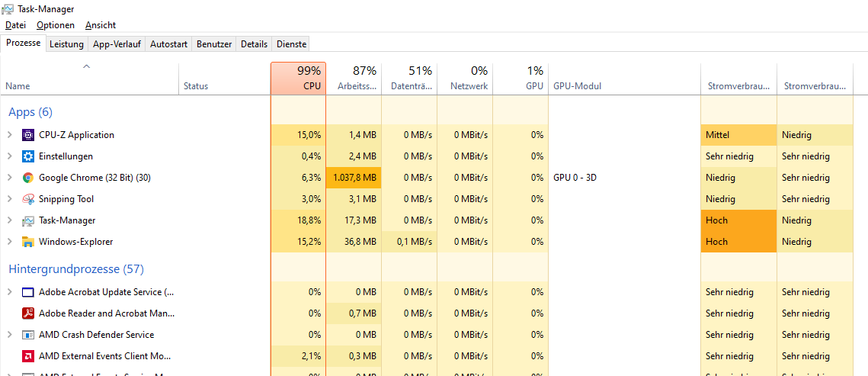Expand the CPU-Z Application process
The image size is (868, 376).
pyautogui.click(x=9, y=134)
